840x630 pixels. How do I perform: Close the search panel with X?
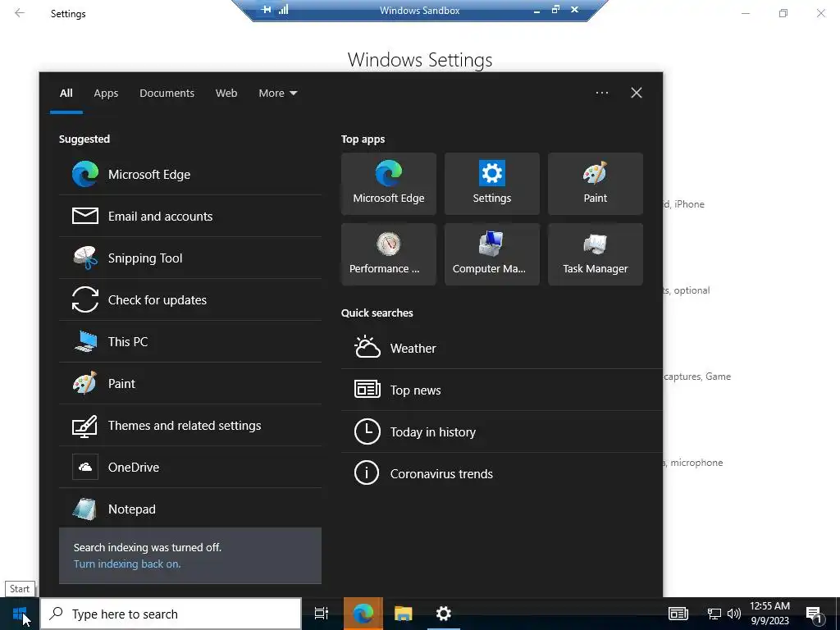(636, 93)
